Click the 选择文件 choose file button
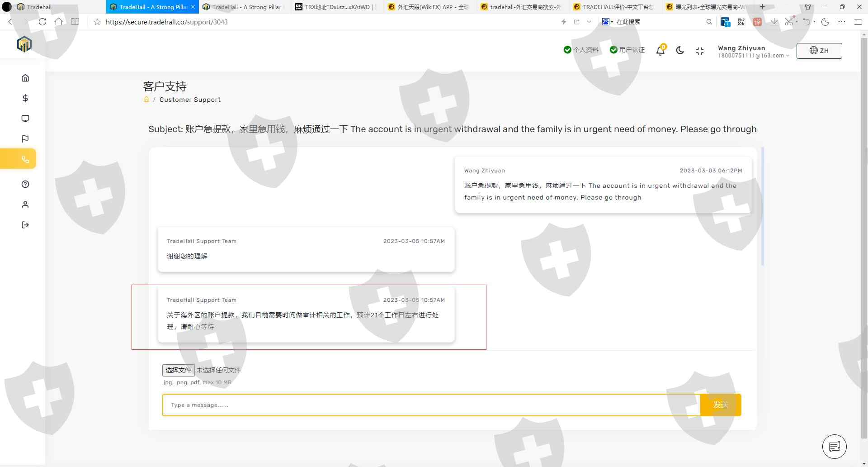Viewport: 868px width, 467px height. tap(178, 370)
